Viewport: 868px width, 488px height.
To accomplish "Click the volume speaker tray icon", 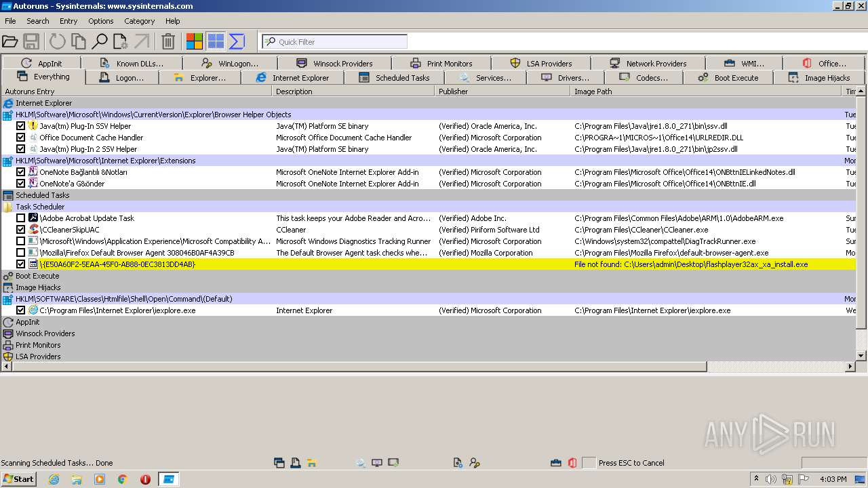I will tap(771, 479).
